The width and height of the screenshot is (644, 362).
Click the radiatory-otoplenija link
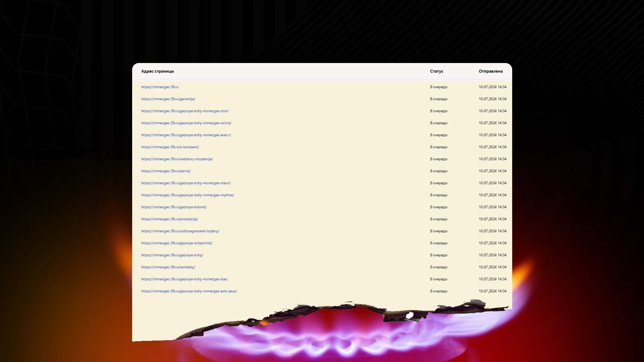click(177, 159)
